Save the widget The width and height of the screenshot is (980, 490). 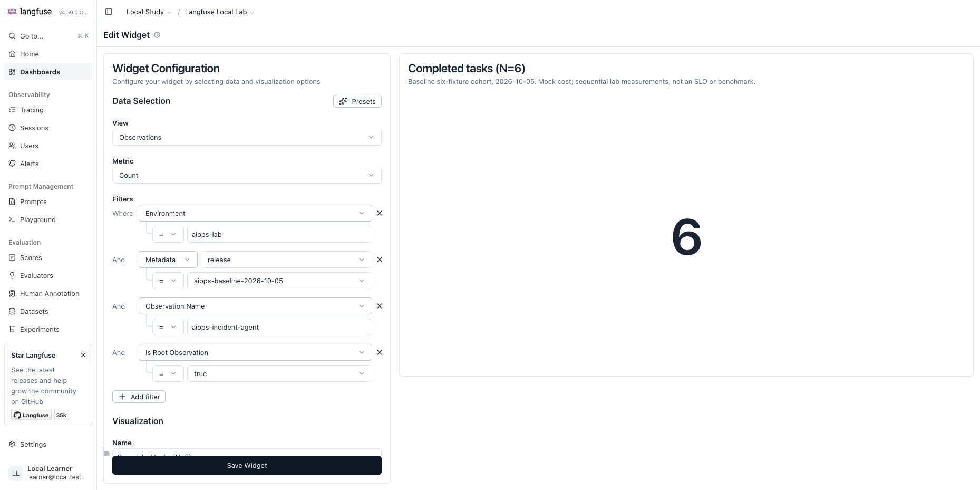click(247, 465)
